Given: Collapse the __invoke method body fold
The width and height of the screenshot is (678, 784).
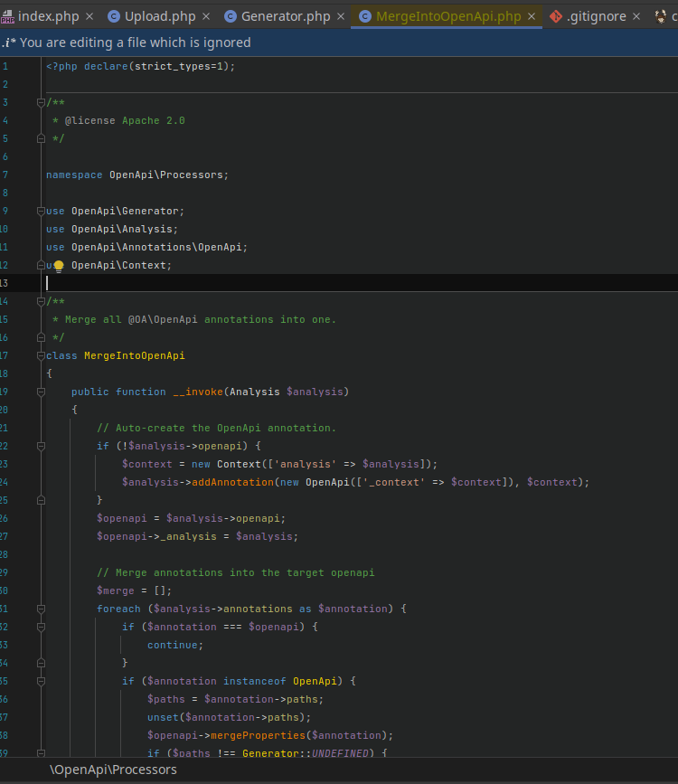Looking at the screenshot, I should (x=40, y=392).
